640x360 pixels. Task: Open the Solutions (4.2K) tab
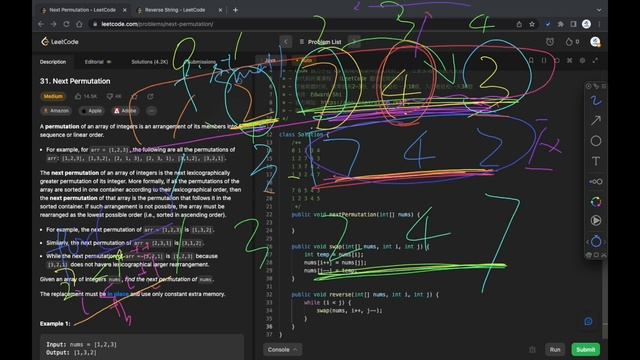[x=149, y=62]
